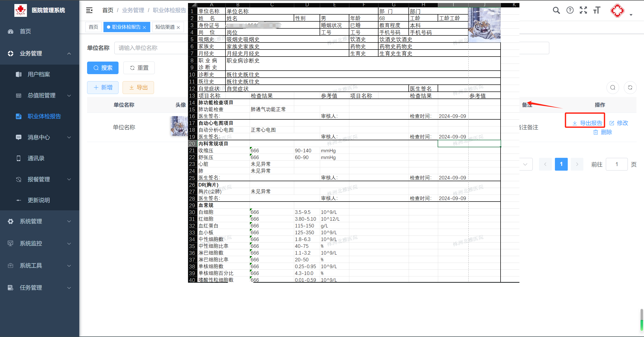Click the 导出报告 link
The width and height of the screenshot is (644, 337).
587,123
